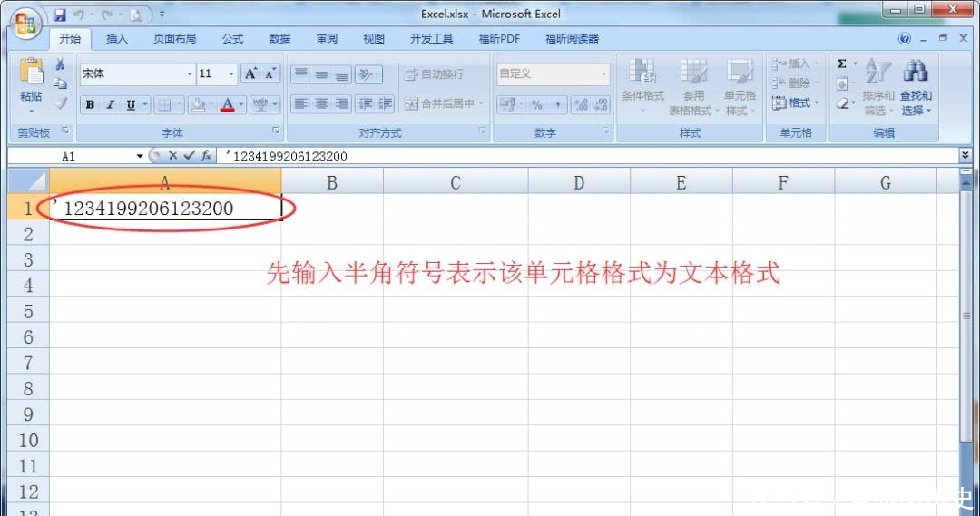Confirm entry with checkmark in formula bar
980x516 pixels.
pos(190,156)
